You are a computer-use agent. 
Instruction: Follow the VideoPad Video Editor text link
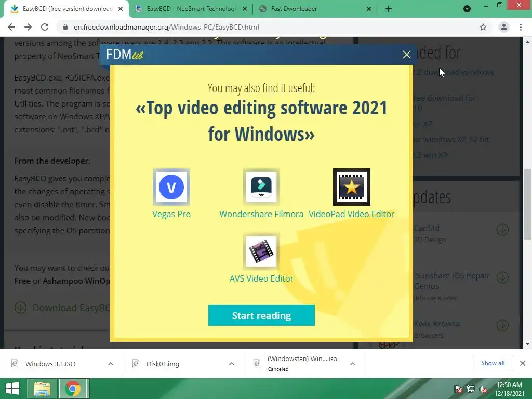[x=352, y=214]
